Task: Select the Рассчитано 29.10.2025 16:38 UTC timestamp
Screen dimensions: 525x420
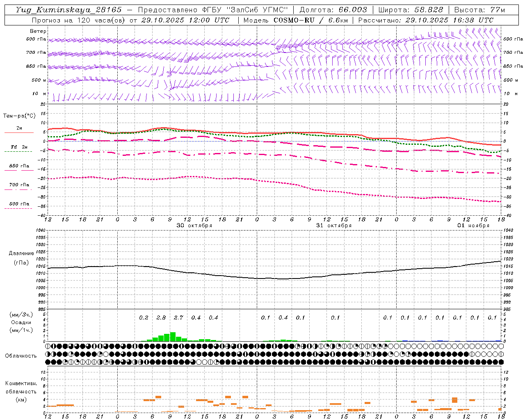Action: [x=426, y=20]
